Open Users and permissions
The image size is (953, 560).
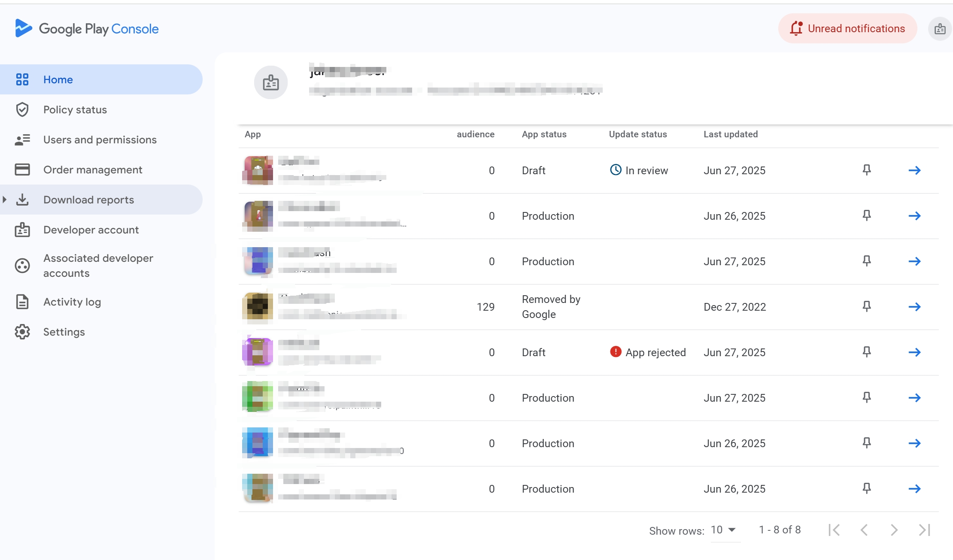[100, 140]
